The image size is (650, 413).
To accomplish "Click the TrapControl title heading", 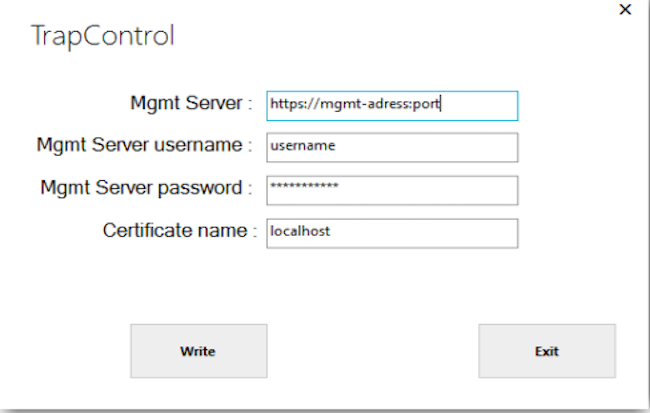I will click(103, 37).
